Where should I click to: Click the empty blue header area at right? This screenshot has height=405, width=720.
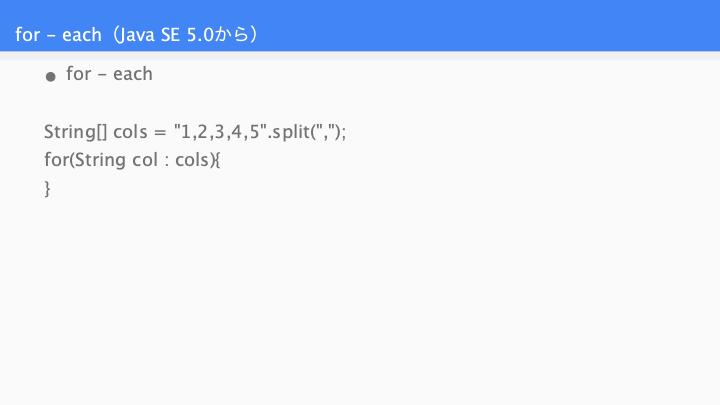tap(505, 26)
